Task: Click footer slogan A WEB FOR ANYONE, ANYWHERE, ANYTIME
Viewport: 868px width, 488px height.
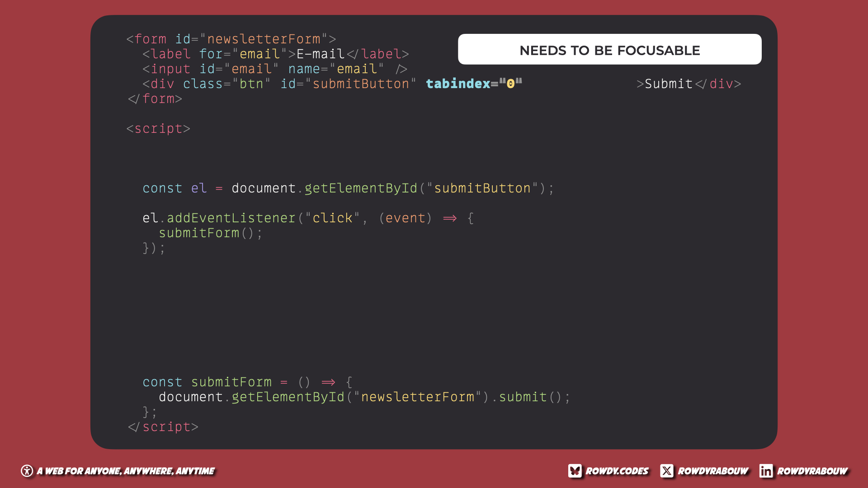Action: pos(126,471)
